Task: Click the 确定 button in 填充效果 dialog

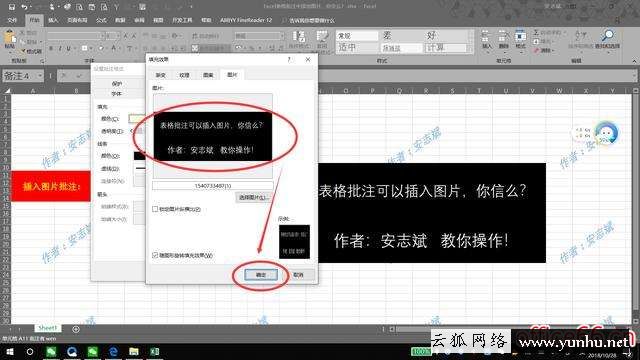Action: pyautogui.click(x=261, y=275)
